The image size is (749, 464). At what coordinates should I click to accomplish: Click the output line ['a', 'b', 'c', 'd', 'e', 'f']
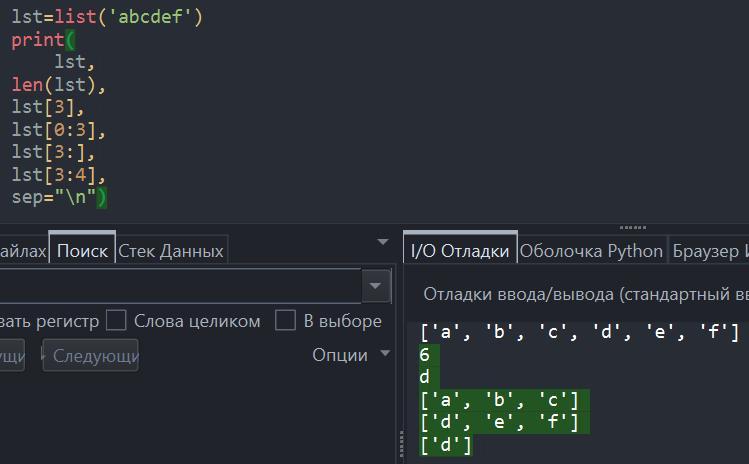(579, 331)
